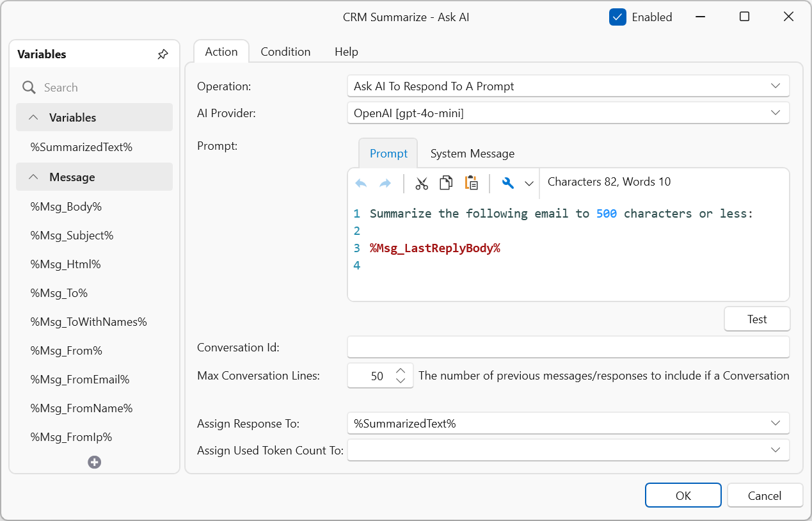Open the AI Provider dropdown
Viewport: 812px width, 521px height.
[776, 113]
